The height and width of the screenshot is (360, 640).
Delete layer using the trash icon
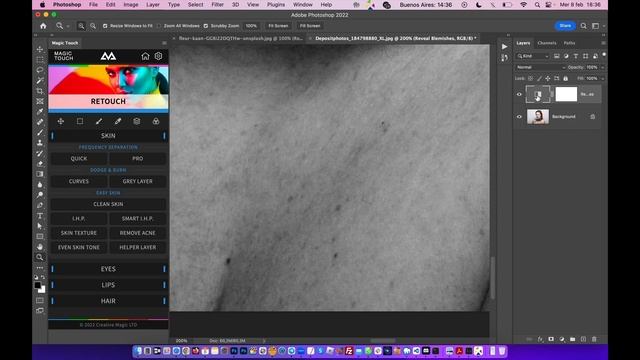594,339
